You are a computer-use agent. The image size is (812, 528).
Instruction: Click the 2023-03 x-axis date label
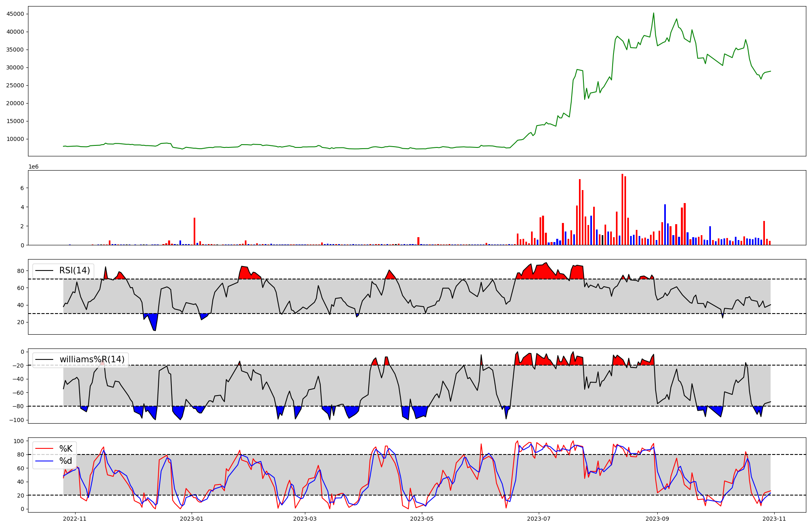click(305, 519)
